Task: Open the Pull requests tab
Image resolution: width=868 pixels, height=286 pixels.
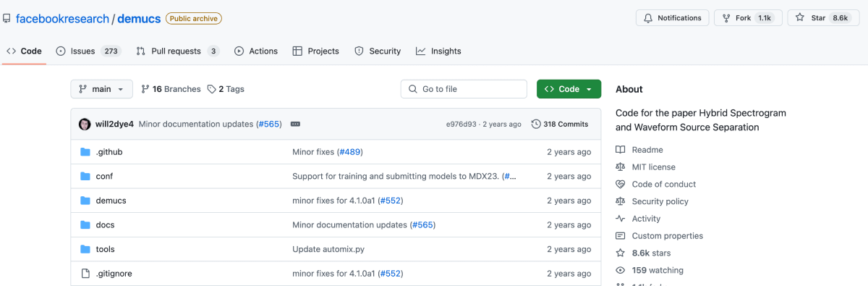Action: pyautogui.click(x=178, y=51)
